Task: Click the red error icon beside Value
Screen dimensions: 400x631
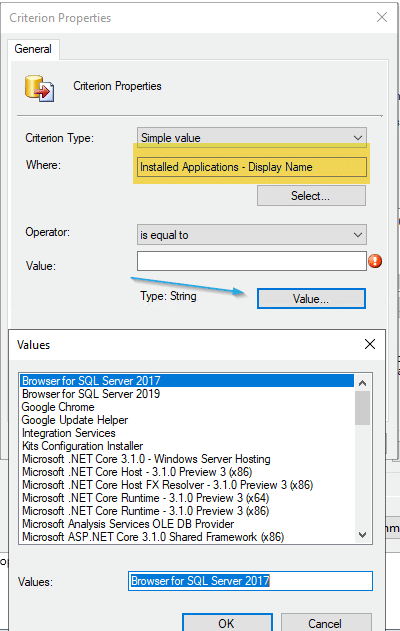Action: tap(375, 261)
